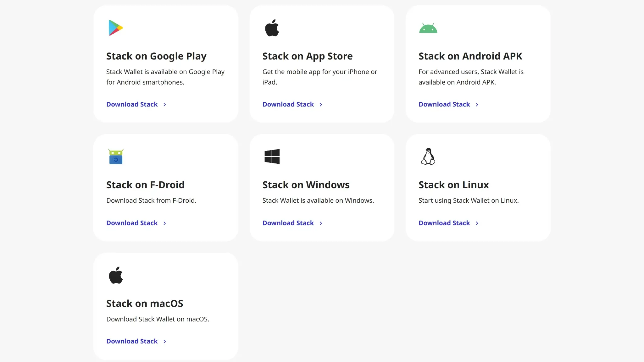
Task: Click chevron arrow next to Linux download link
Action: (477, 223)
